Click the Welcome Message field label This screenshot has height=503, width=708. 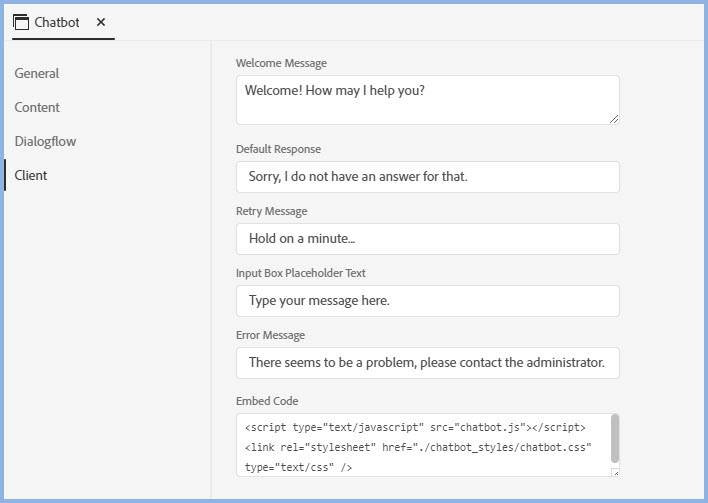pyautogui.click(x=281, y=63)
